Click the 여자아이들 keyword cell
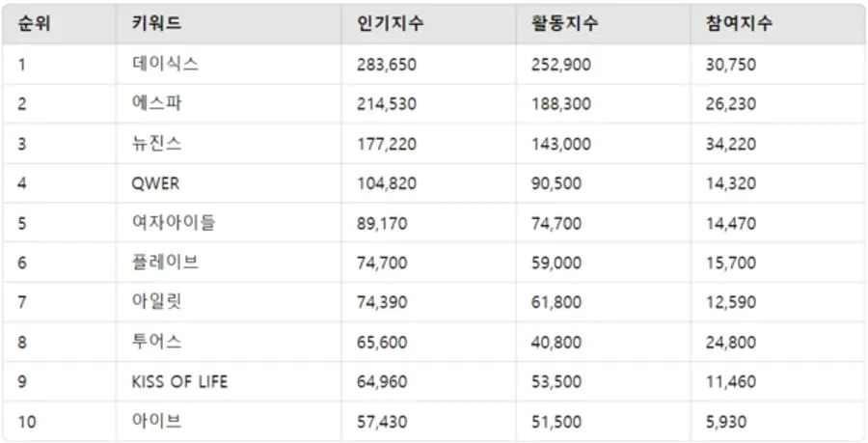868x443 pixels. (174, 223)
